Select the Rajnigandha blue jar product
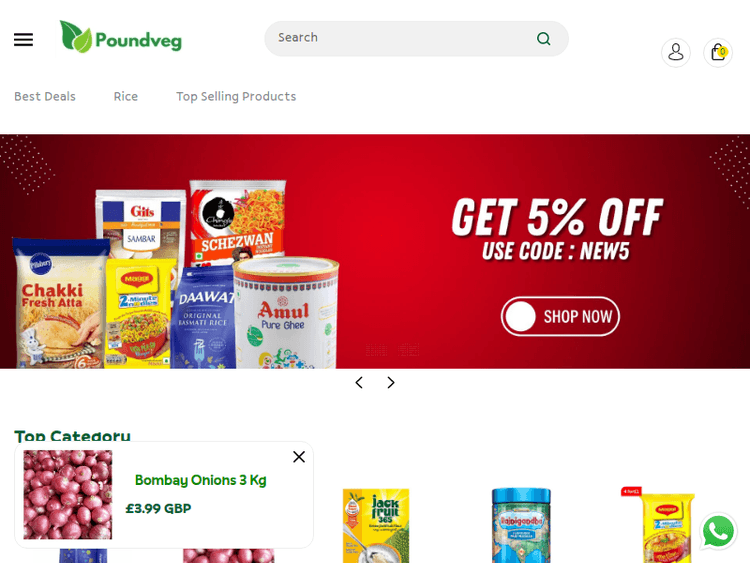This screenshot has width=750, height=563. (521, 525)
